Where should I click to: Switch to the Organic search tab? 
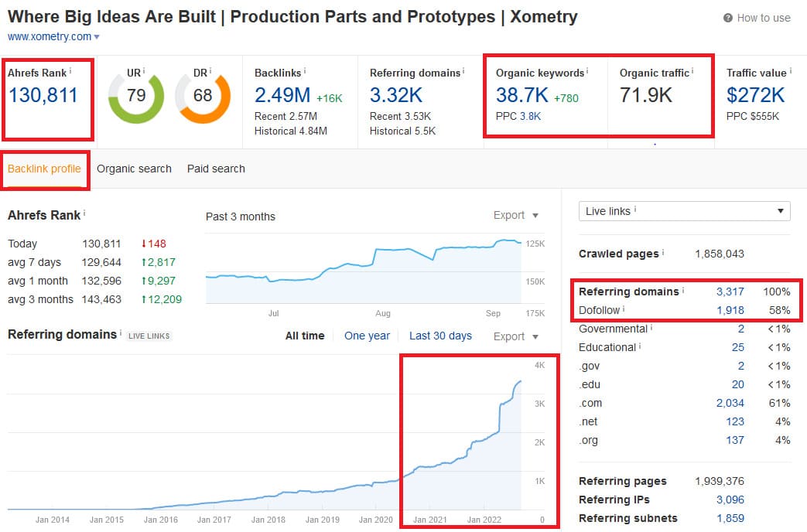click(x=134, y=169)
